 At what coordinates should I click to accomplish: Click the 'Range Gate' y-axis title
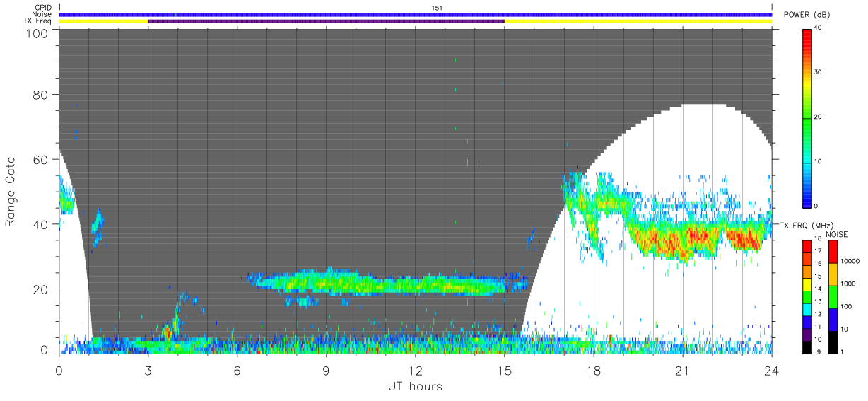[x=11, y=192]
